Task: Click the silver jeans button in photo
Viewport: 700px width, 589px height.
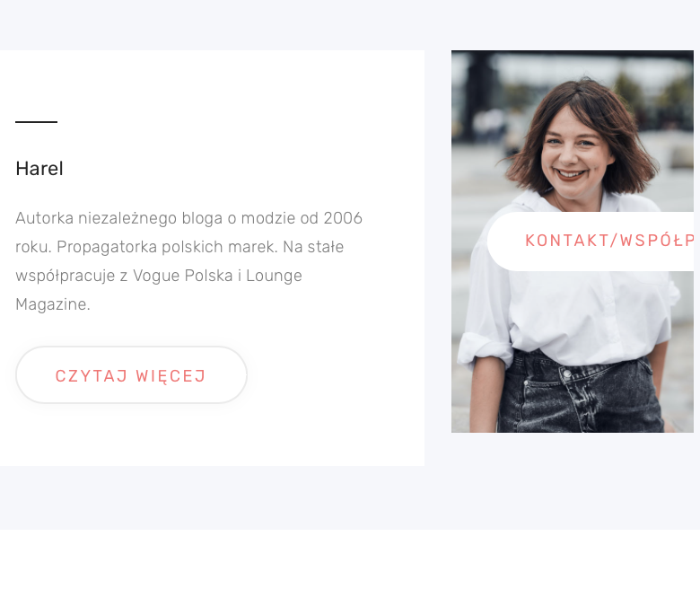Action: pos(567,374)
